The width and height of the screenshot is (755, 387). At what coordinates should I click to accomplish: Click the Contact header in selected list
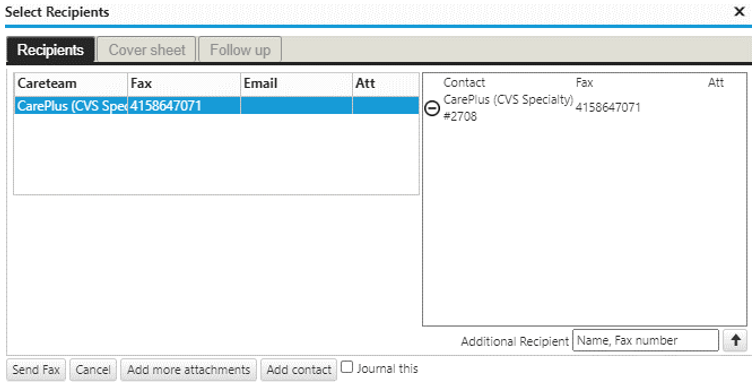coord(464,83)
